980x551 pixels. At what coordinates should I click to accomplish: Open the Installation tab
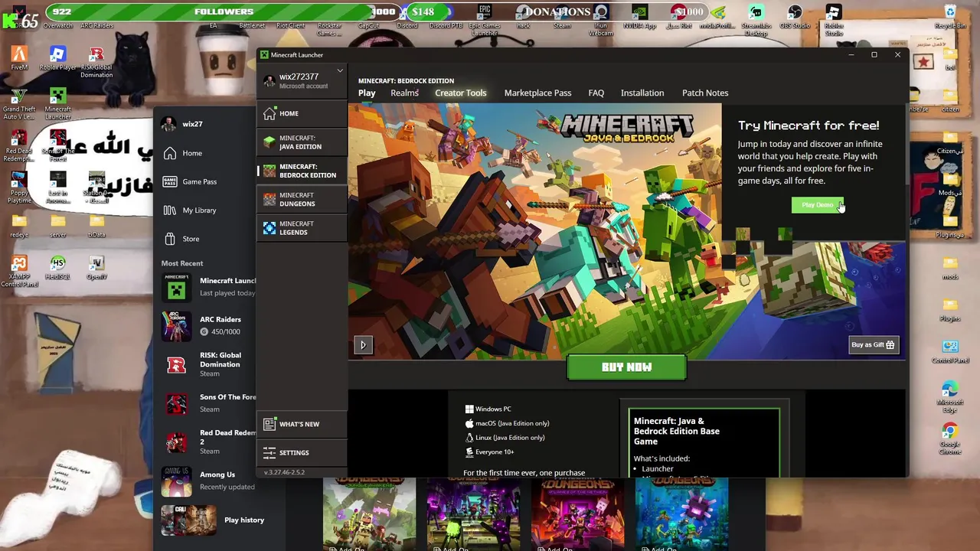pos(642,93)
